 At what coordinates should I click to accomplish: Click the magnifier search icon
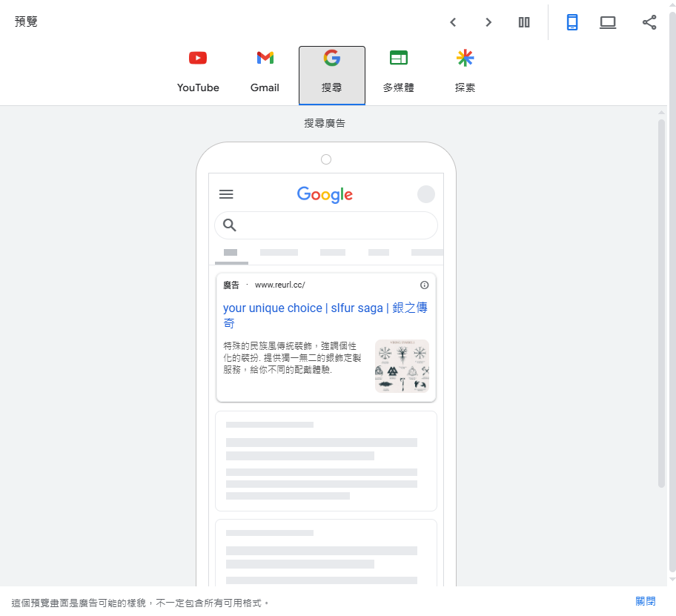pos(229,225)
